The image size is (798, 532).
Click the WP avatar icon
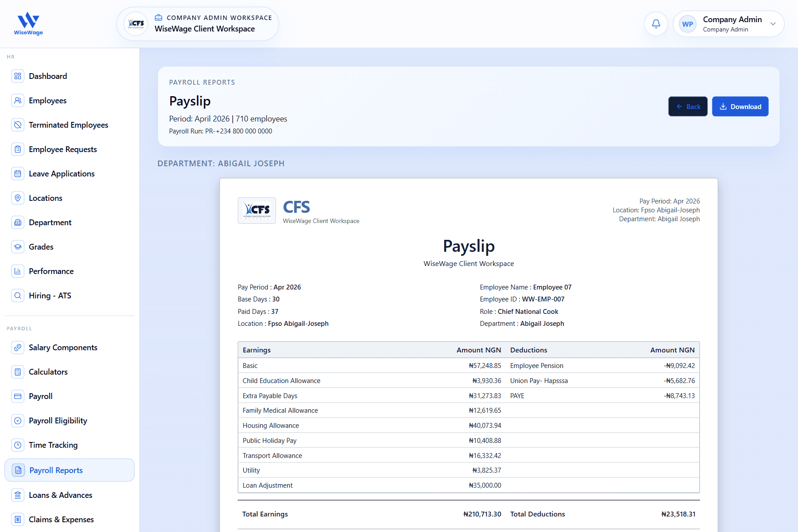[688, 24]
